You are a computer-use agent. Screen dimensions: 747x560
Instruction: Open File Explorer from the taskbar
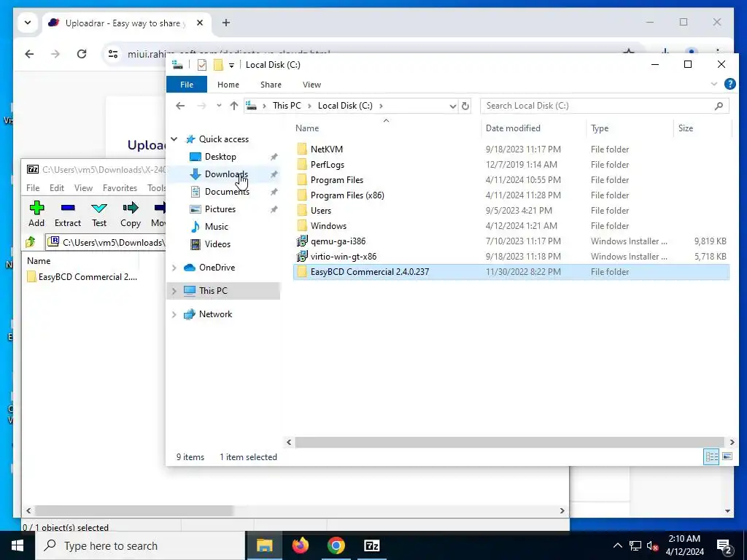[264, 545]
